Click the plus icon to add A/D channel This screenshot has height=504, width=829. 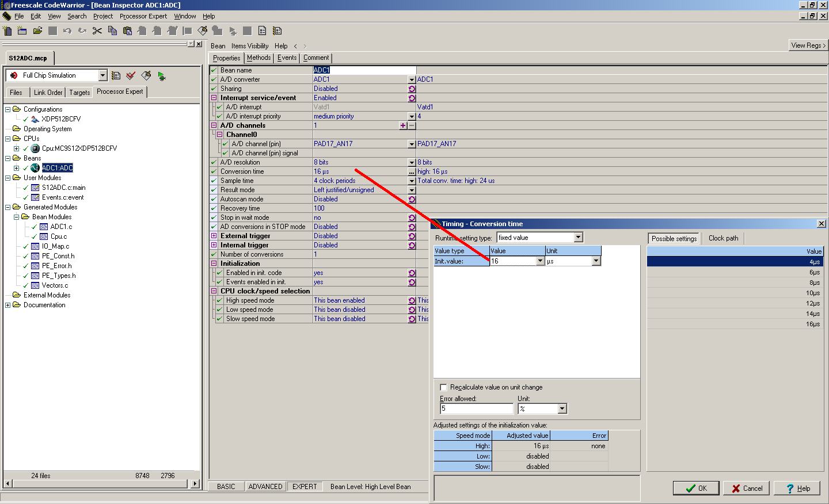point(403,125)
